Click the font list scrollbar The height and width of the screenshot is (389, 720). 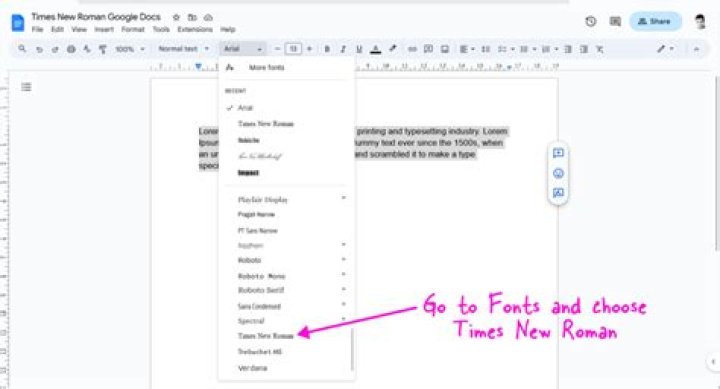[x=352, y=350]
